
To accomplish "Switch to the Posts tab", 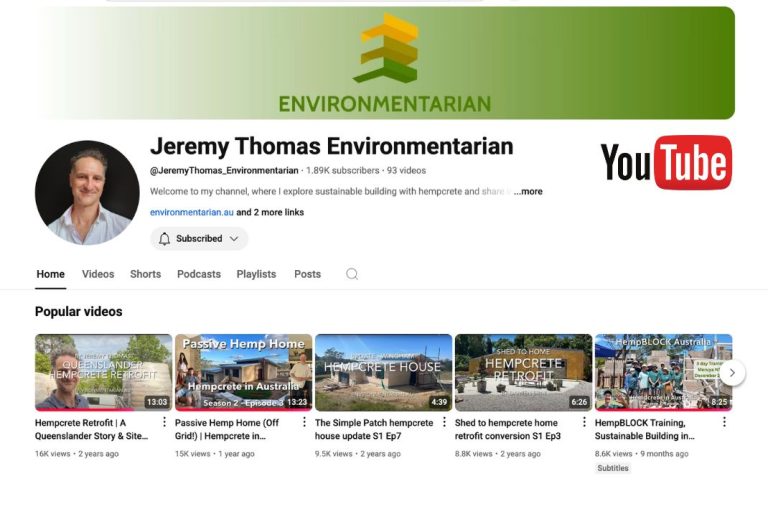I will [x=308, y=274].
